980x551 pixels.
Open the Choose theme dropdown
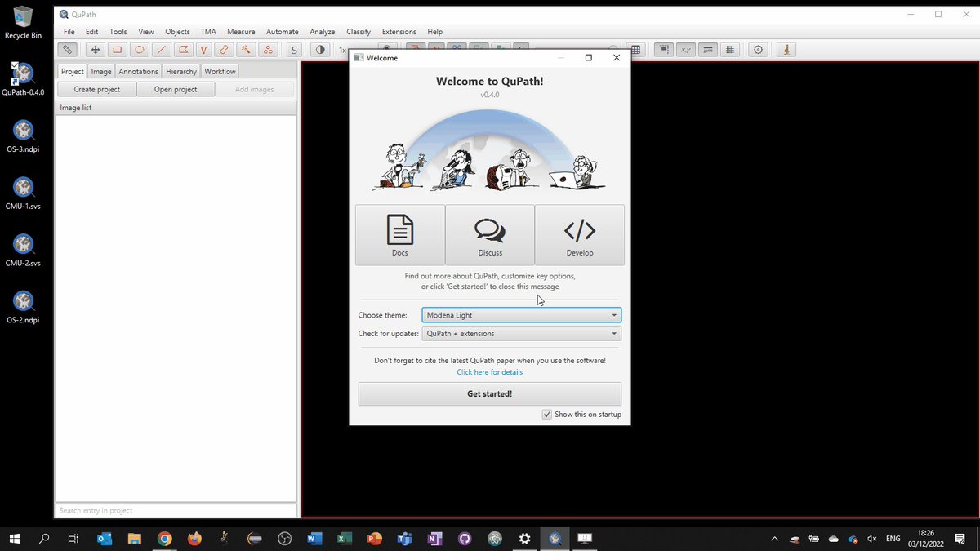pos(522,315)
